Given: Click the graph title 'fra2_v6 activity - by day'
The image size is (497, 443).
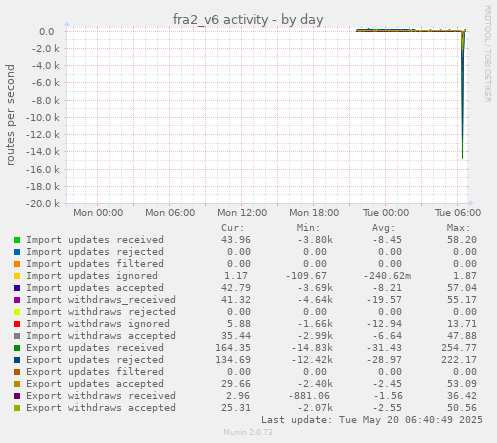Looking at the screenshot, I should (248, 20).
